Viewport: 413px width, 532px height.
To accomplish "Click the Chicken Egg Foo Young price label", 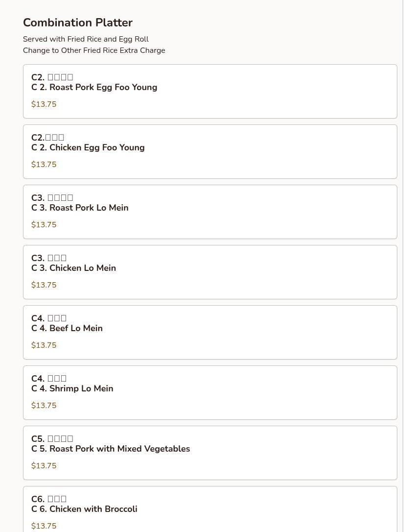I will 44,165.
